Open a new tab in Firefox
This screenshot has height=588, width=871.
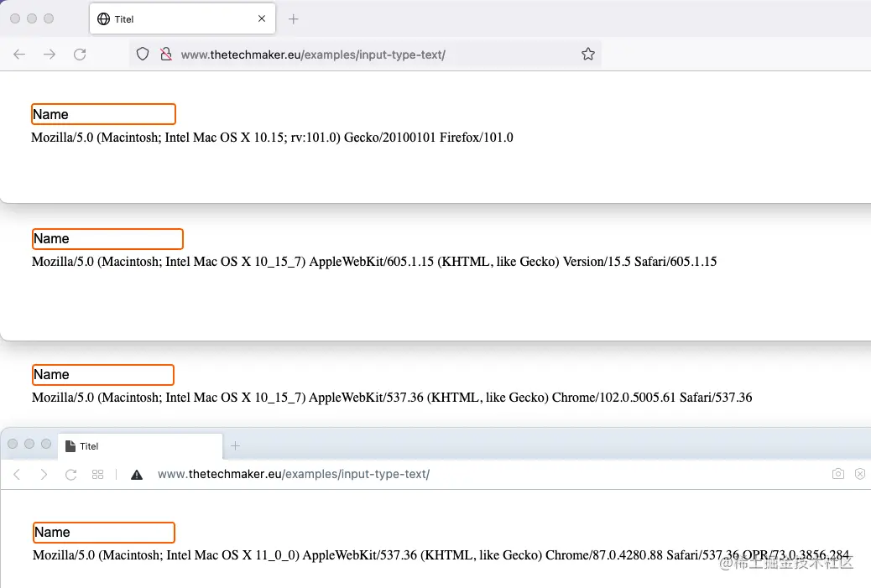pos(294,19)
